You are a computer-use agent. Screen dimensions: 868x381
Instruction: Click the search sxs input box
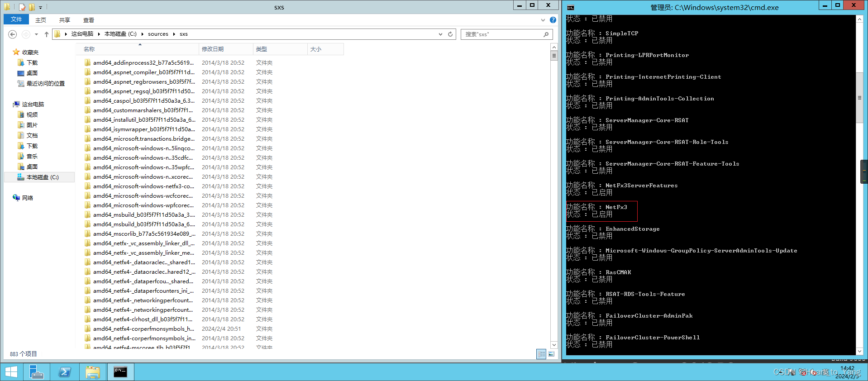502,34
